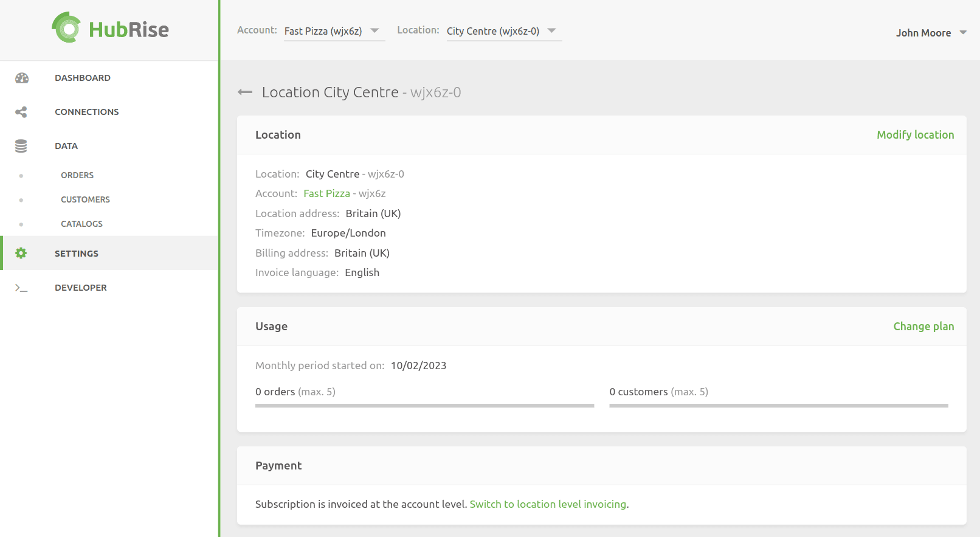
Task: Click the Europe/London timezone value
Action: [x=348, y=233]
